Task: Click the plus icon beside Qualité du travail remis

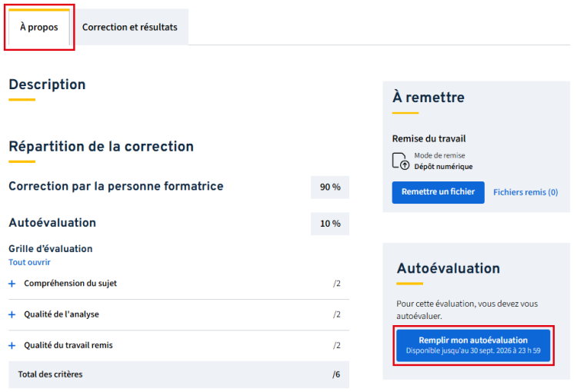Action: [x=12, y=346]
